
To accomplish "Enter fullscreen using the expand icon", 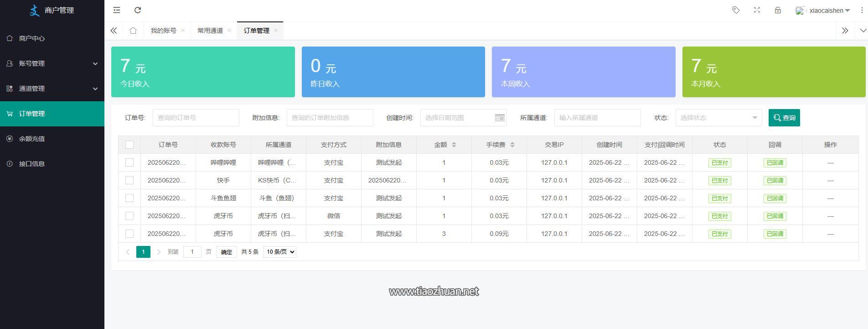I will [x=757, y=10].
